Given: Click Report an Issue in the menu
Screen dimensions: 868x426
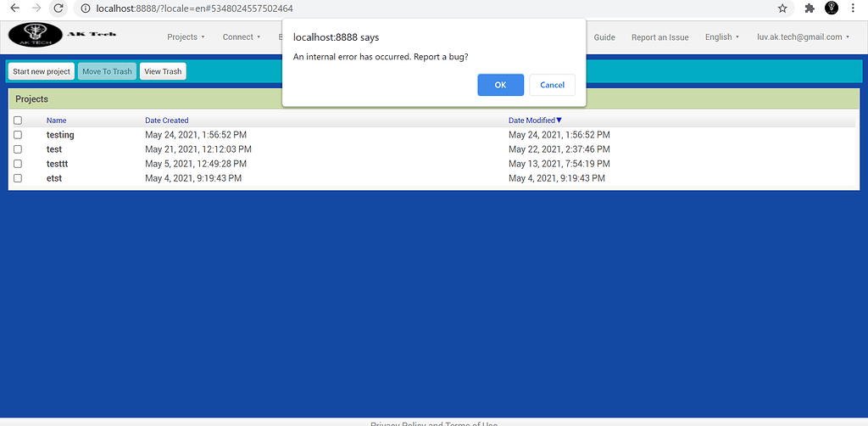Looking at the screenshot, I should [659, 37].
